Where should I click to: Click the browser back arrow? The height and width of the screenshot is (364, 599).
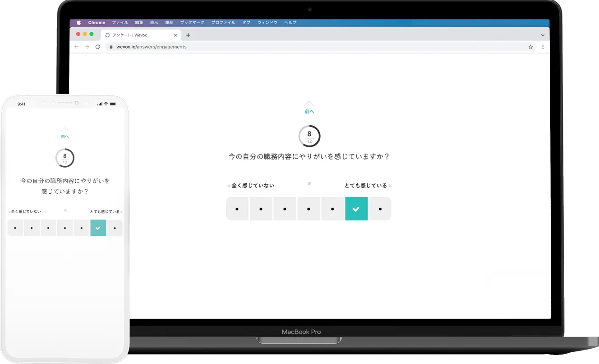coord(76,47)
